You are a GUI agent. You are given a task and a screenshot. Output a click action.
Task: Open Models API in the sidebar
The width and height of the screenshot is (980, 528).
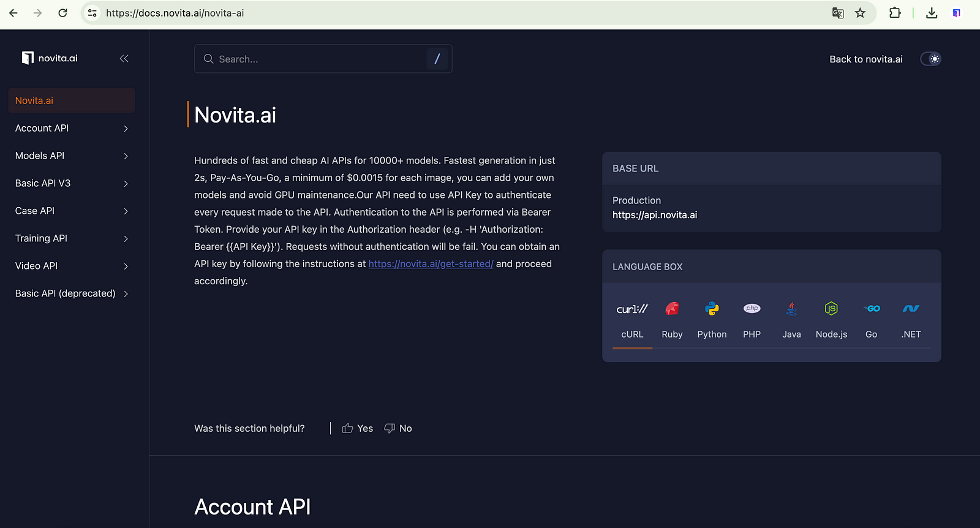coord(40,156)
